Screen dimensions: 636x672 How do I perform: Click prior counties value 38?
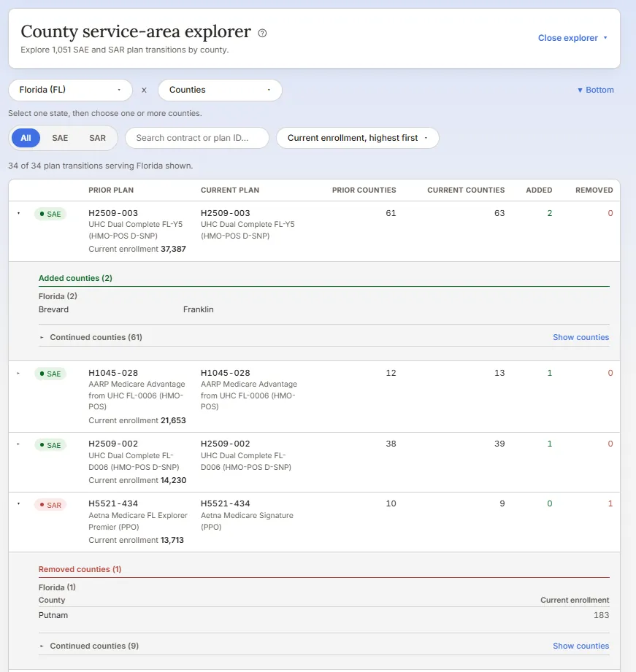point(391,444)
